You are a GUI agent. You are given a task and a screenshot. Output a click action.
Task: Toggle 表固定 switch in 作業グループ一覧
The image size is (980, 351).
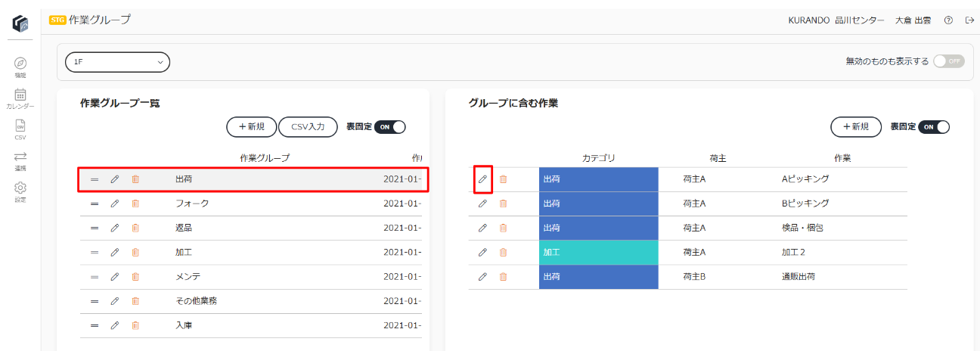(390, 127)
